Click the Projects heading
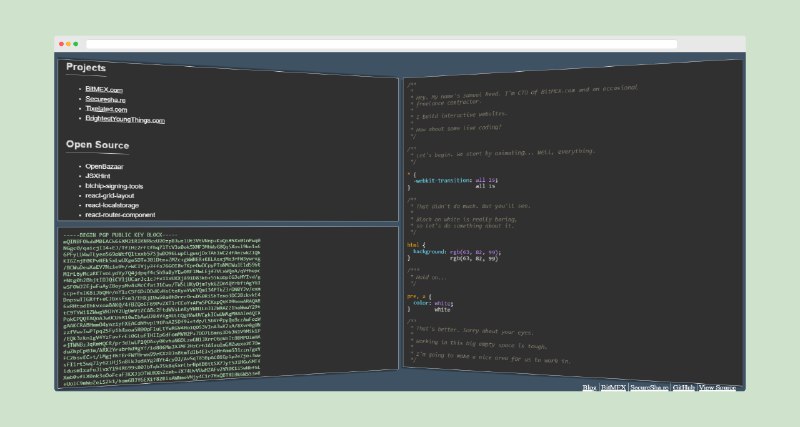The height and width of the screenshot is (427, 800). pyautogui.click(x=86, y=67)
